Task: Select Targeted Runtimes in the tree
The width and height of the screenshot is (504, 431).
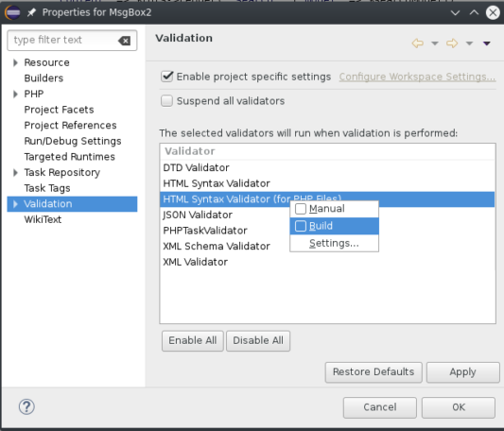Action: point(69,157)
